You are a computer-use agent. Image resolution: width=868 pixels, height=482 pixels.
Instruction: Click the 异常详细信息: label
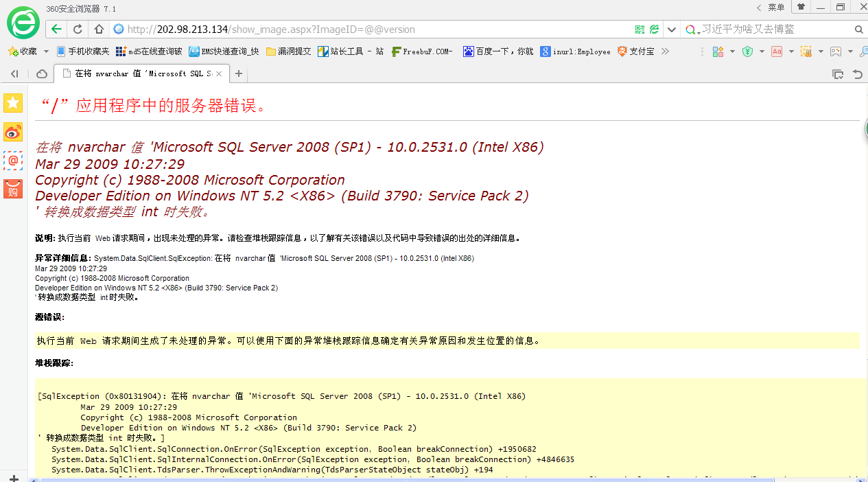[x=62, y=258]
